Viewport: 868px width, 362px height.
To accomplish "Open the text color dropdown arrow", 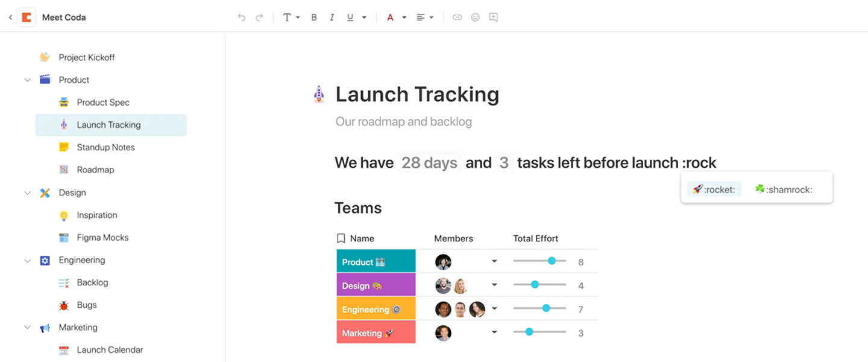I will tap(404, 17).
